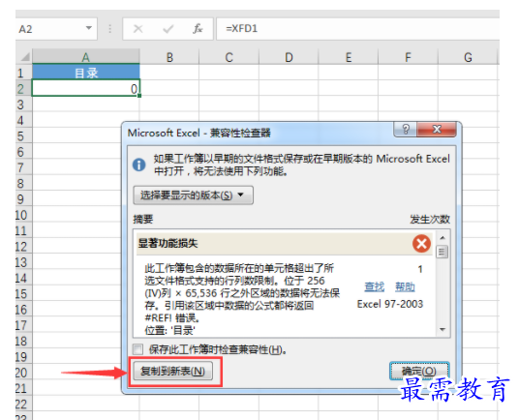The height and width of the screenshot is (420, 518).
Task: Select cell A1 labeled 目录
Action: tap(86, 72)
